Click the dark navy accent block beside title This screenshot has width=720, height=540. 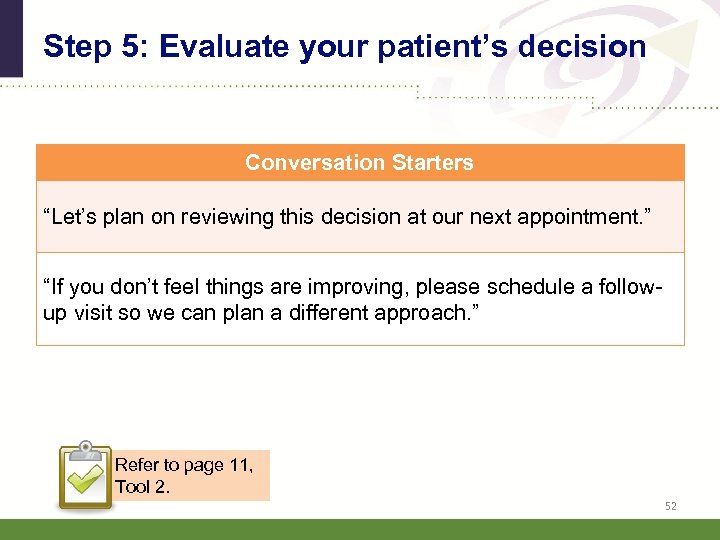(10, 38)
